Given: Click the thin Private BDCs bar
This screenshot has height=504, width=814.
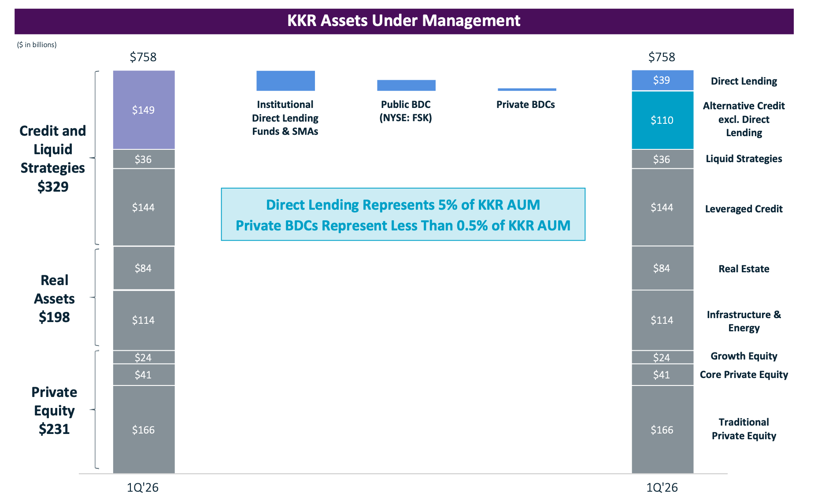Looking at the screenshot, I should click(527, 89).
